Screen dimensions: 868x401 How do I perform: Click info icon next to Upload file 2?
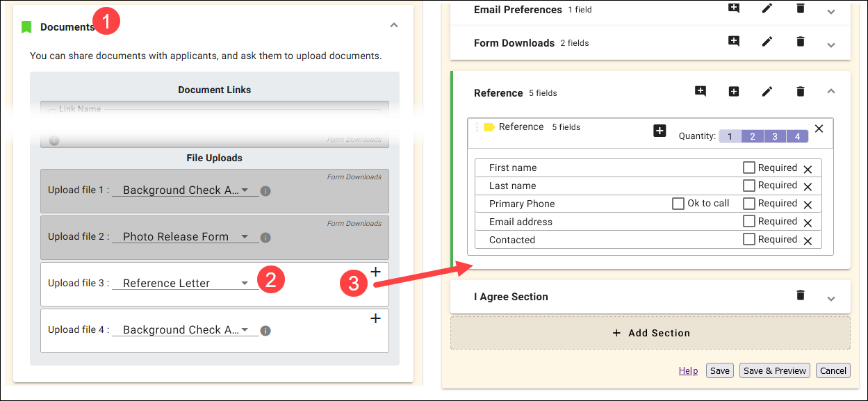(x=265, y=238)
